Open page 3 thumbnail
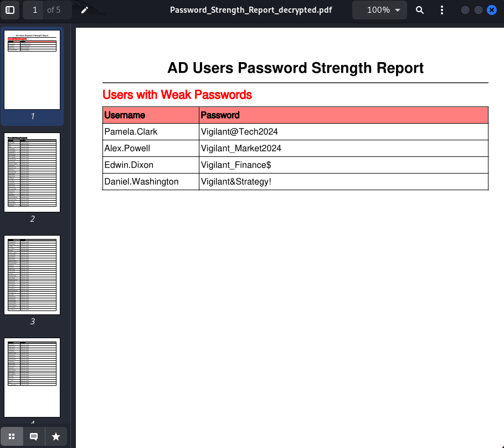The height and width of the screenshot is (448, 504). 32,275
